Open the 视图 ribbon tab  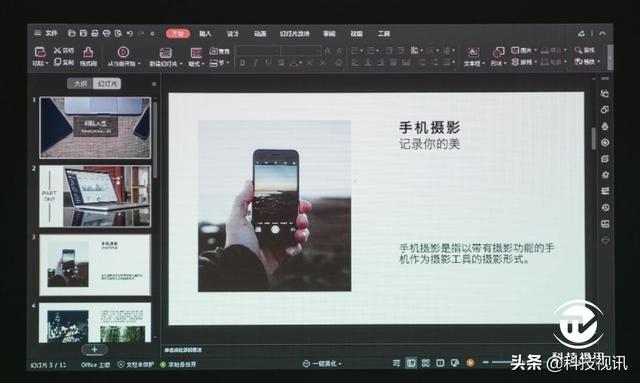(x=356, y=33)
